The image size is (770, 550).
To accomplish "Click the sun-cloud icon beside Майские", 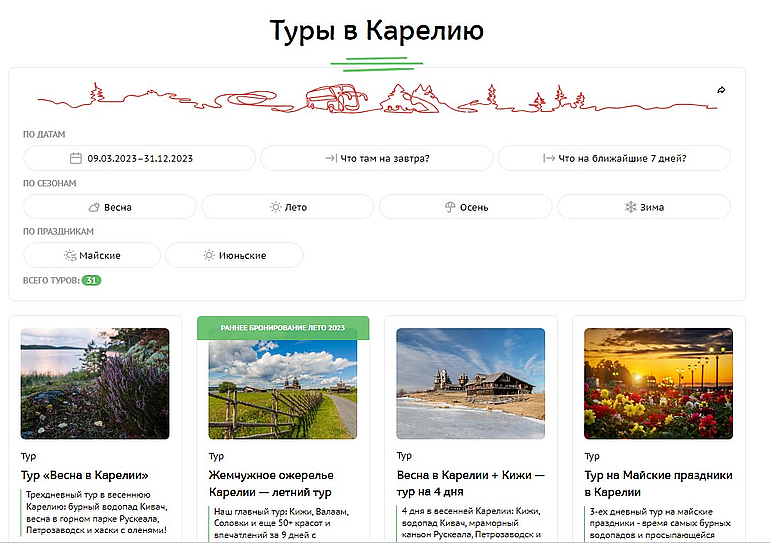I will pos(70,255).
